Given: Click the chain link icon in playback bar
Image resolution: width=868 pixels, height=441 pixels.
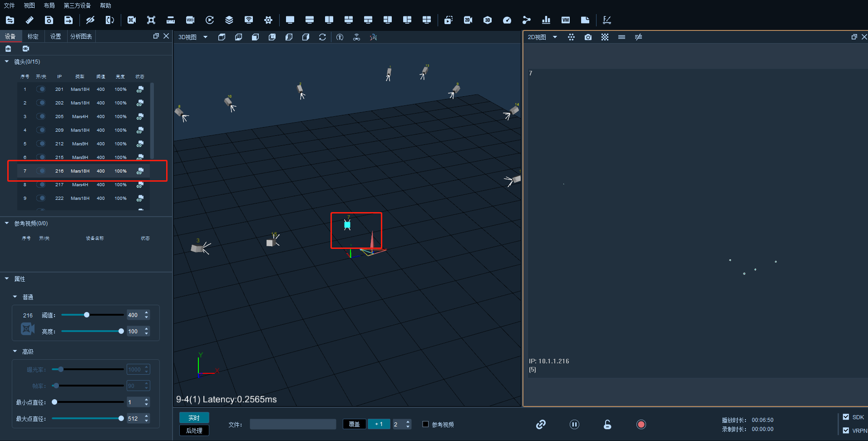Looking at the screenshot, I should point(541,425).
